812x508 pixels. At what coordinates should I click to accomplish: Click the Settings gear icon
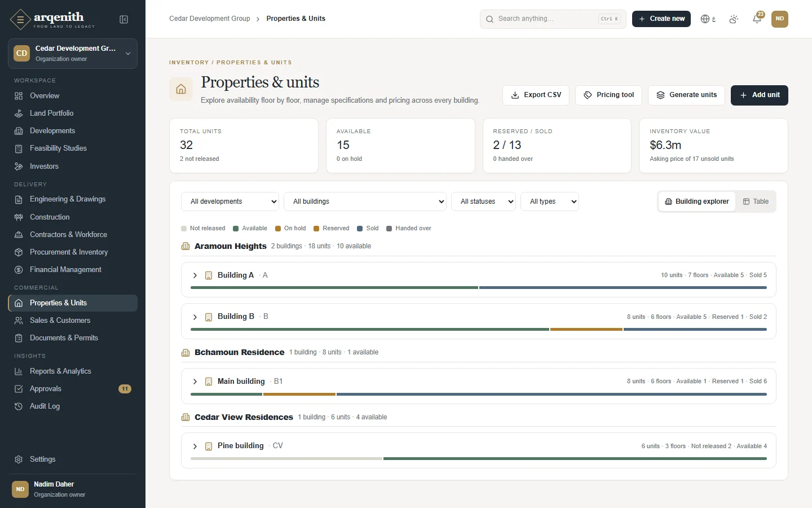click(x=19, y=459)
